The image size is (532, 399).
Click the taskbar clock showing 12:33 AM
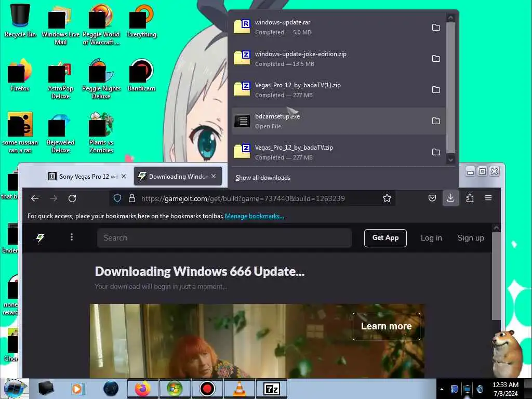pyautogui.click(x=506, y=389)
